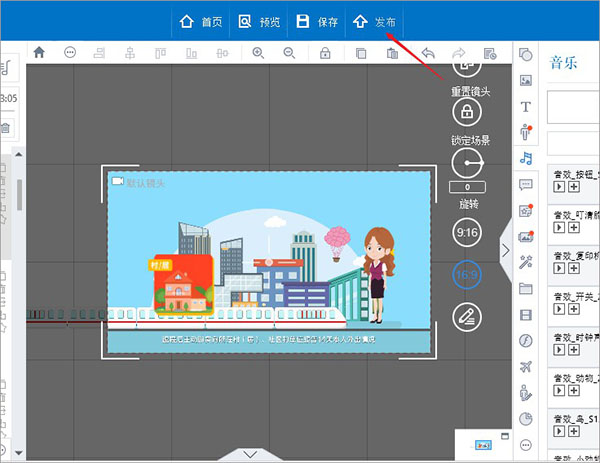Open the music note tab in sidebar
600x463 pixels.
[526, 158]
